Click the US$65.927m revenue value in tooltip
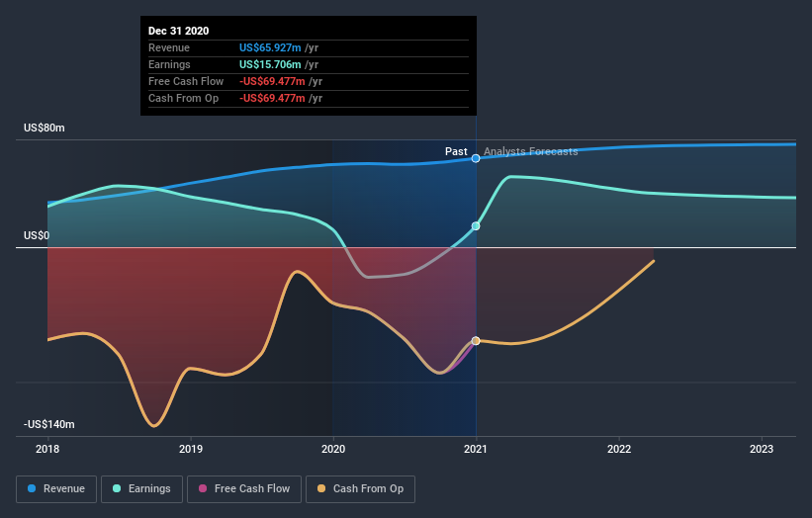812x518 pixels. point(270,47)
